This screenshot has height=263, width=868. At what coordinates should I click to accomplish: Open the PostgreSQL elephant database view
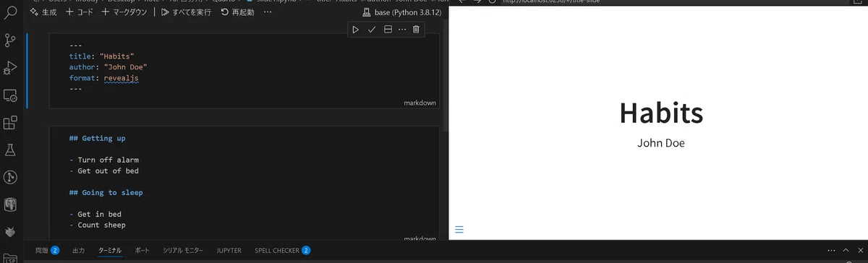[10, 205]
